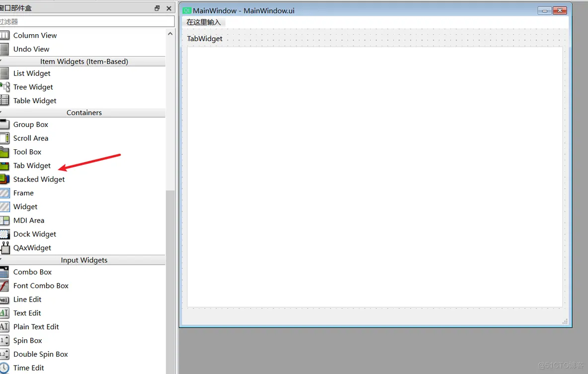Select the Text Edit icon
588x374 pixels.
4,313
